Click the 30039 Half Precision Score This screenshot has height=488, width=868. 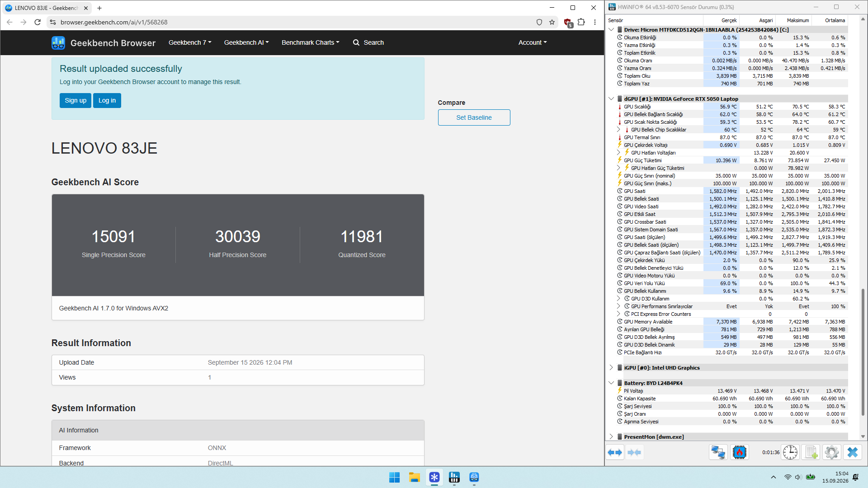click(237, 236)
